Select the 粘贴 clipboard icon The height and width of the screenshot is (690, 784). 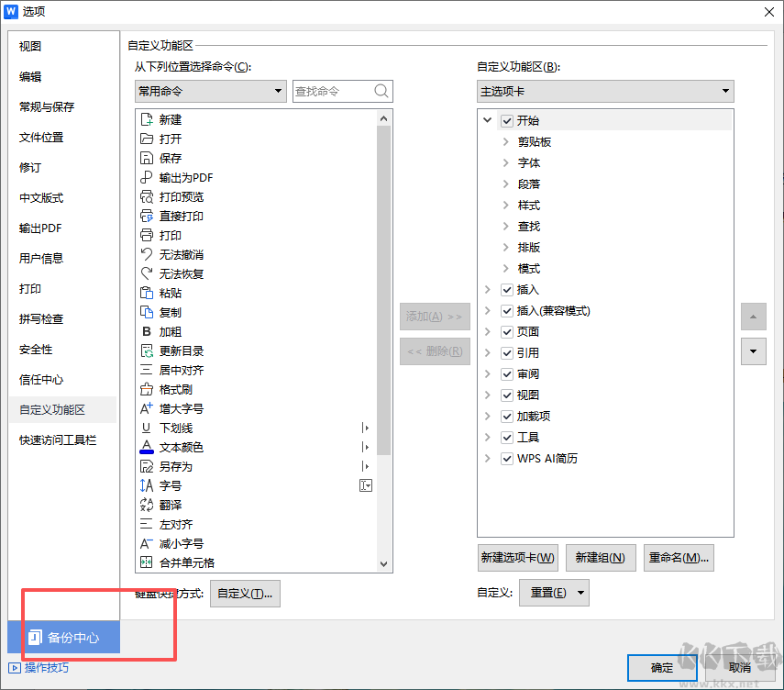click(147, 293)
